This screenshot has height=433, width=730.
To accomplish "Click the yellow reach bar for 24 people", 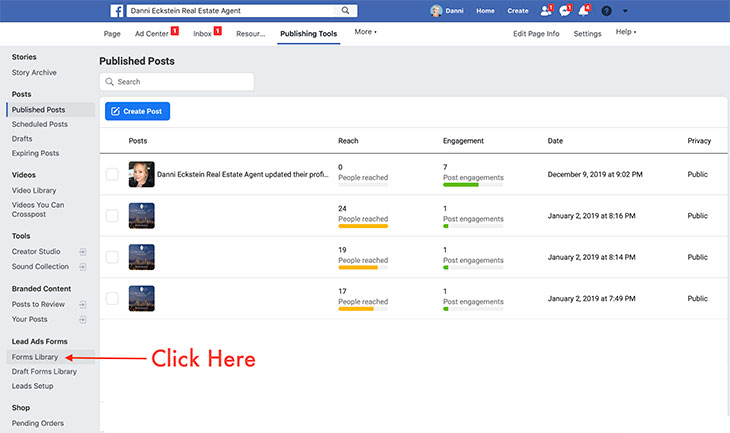I will (x=362, y=226).
